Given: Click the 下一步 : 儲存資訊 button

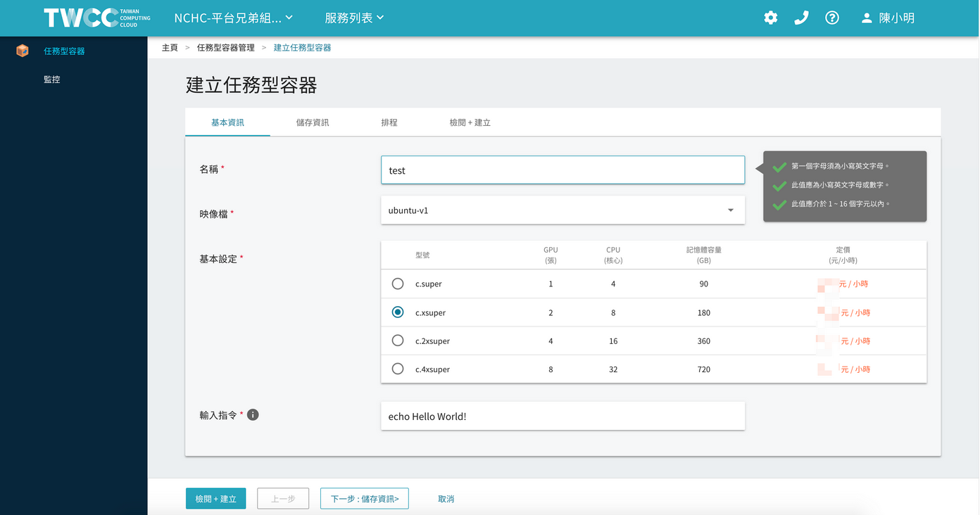Looking at the screenshot, I should (x=364, y=499).
